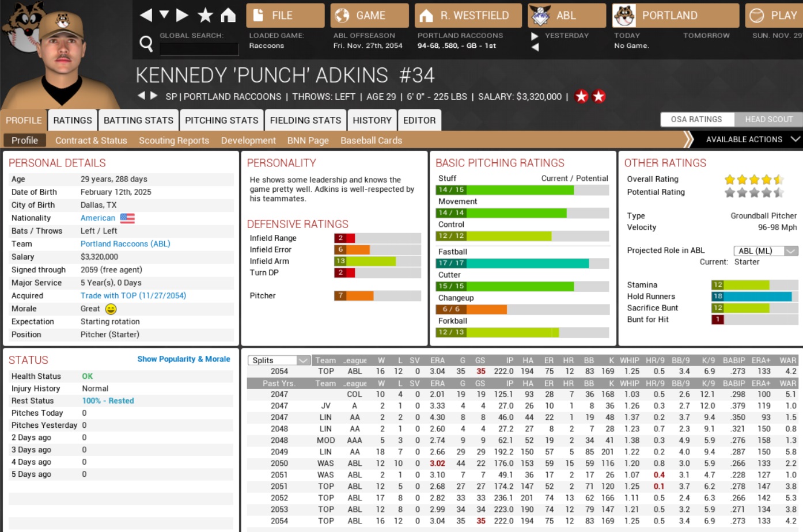The width and height of the screenshot is (803, 532).
Task: Switch ratings to Head Scout
Action: coord(768,119)
